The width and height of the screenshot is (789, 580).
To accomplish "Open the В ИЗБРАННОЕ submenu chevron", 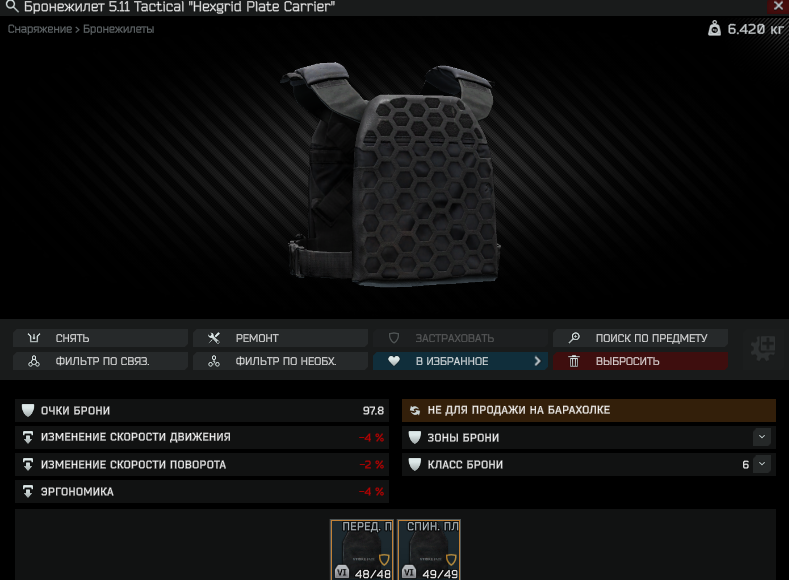I will click(537, 361).
